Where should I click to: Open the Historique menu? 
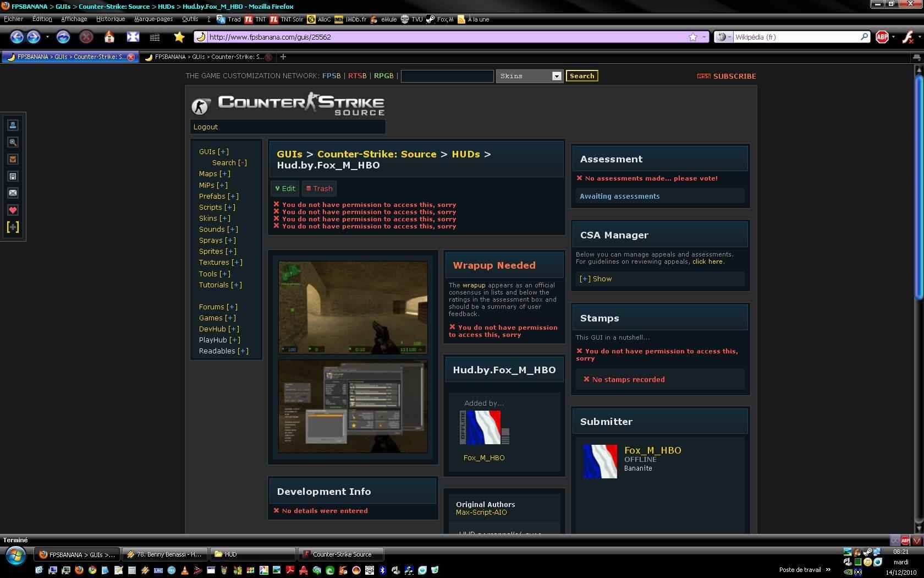pos(110,19)
